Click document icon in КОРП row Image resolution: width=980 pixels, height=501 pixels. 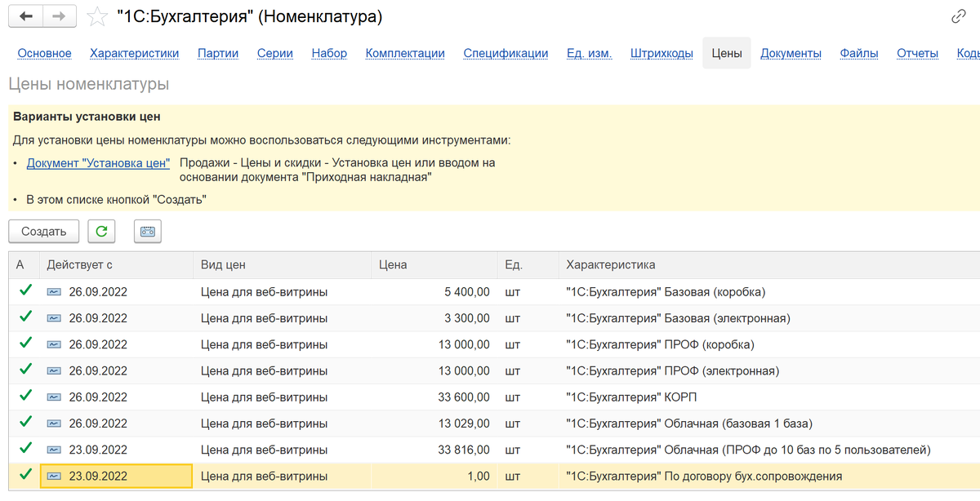(55, 397)
